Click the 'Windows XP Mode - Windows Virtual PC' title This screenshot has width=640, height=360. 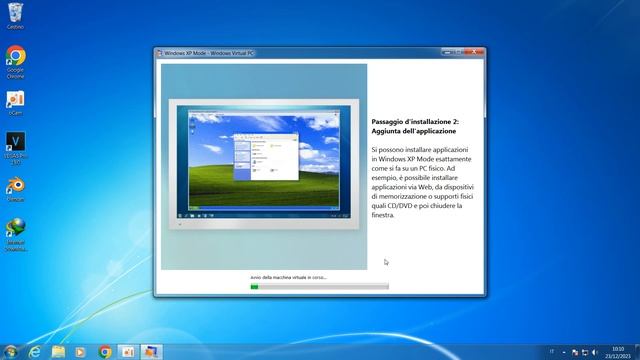[209, 53]
